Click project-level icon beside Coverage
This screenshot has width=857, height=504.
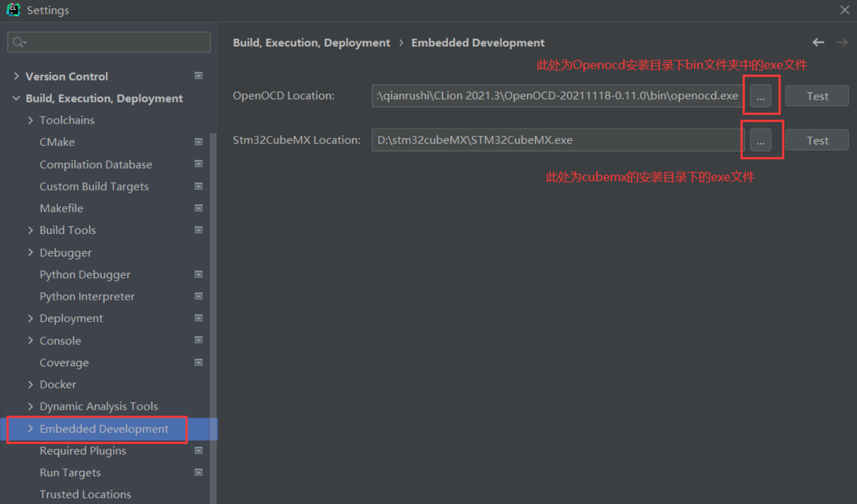pos(199,362)
